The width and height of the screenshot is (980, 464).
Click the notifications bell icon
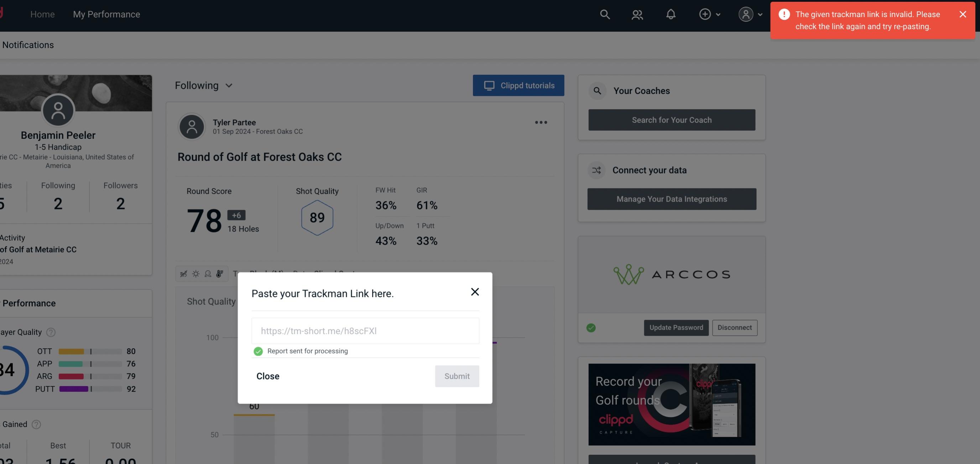pos(671,14)
